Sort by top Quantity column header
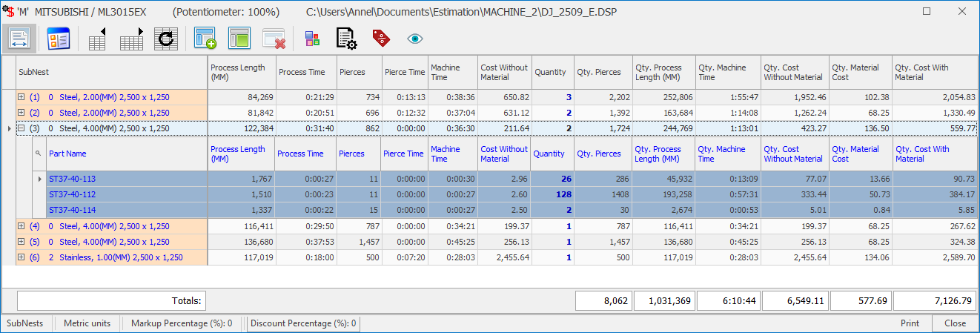980x333 pixels. click(553, 72)
